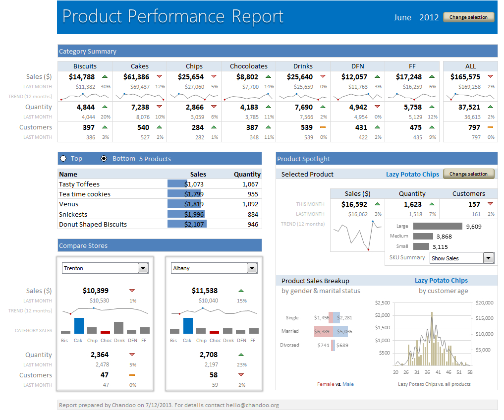The image size is (504, 420).
Task: Click Change selection button in Product Spotlight
Action: 468,174
